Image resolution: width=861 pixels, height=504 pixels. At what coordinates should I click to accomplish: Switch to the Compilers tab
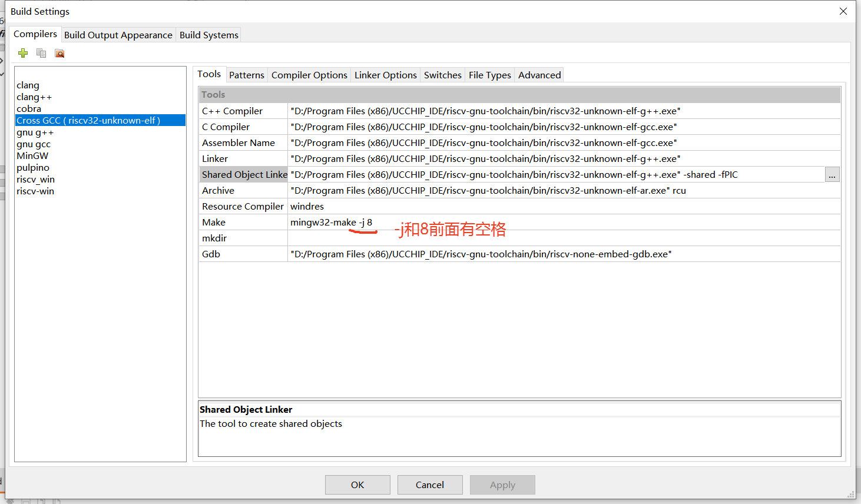coord(35,34)
